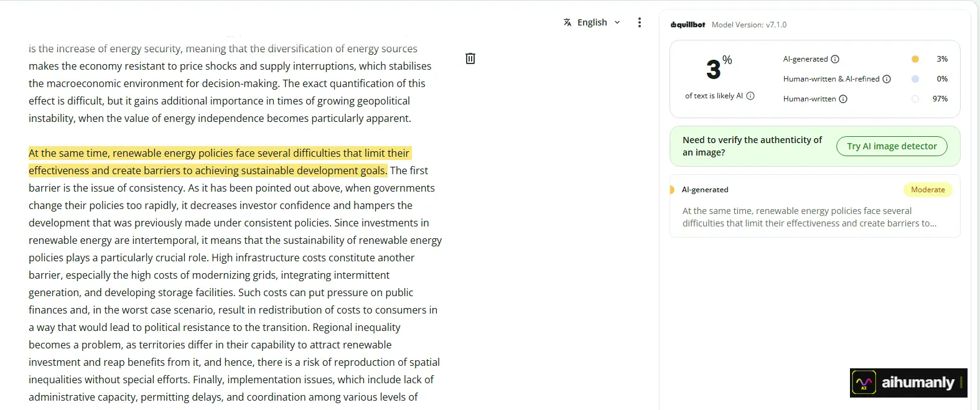The width and height of the screenshot is (980, 410).
Task: Click the info icon beside 'of text is likely AI'
Action: point(750,96)
